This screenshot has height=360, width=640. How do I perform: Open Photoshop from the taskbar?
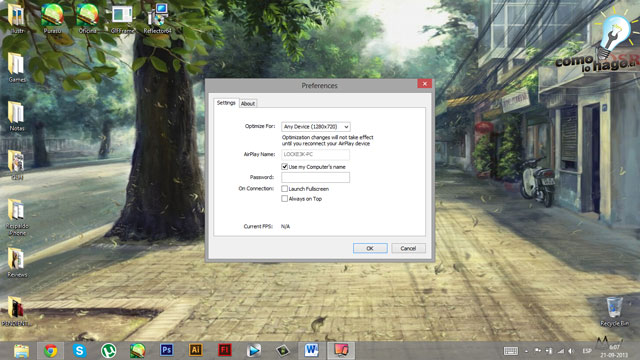pyautogui.click(x=167, y=350)
